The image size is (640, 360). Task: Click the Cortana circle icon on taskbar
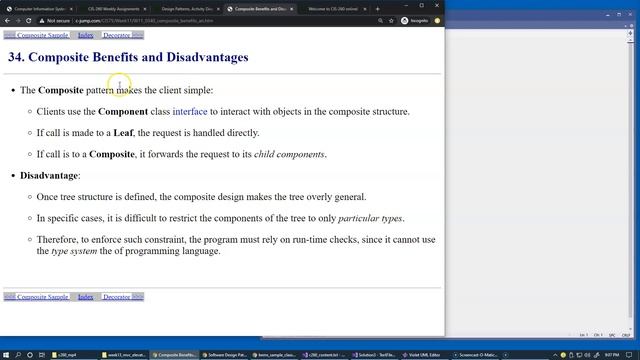pyautogui.click(x=30, y=355)
